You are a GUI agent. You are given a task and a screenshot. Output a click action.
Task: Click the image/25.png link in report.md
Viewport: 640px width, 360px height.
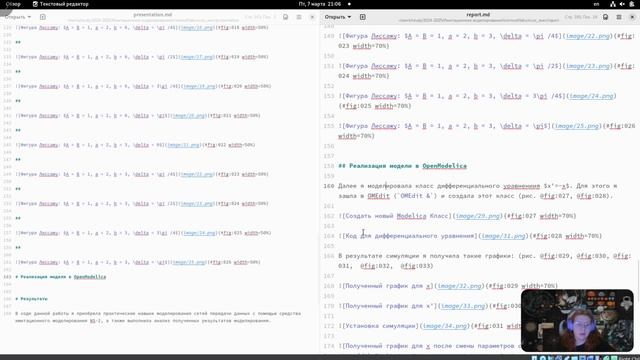tap(577, 126)
